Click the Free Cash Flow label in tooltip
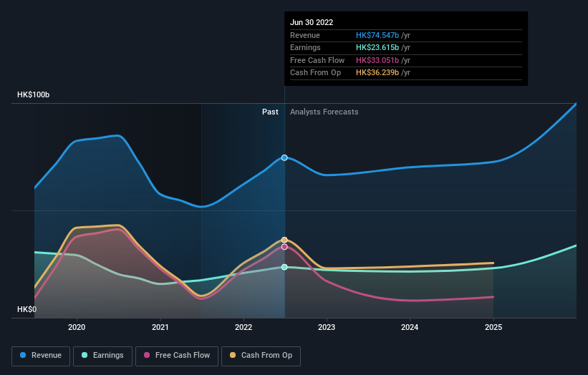Viewport: 588px width, 375px height. pos(317,60)
